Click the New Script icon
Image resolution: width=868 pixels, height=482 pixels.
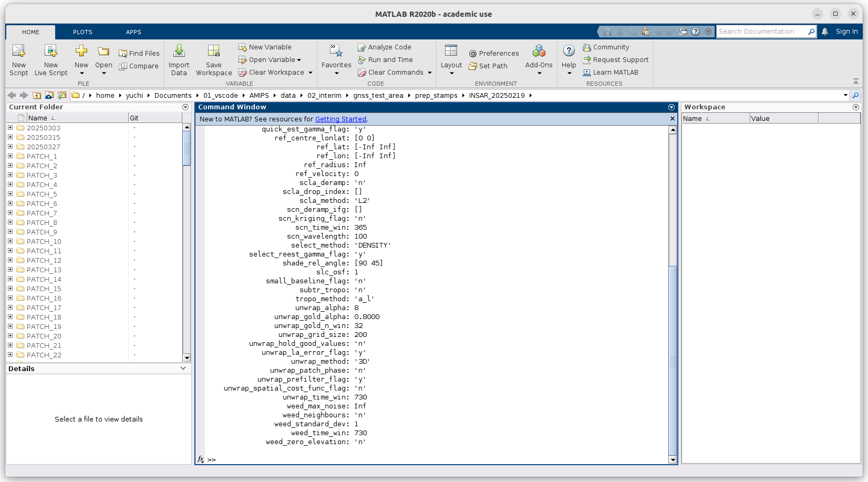pyautogui.click(x=19, y=51)
